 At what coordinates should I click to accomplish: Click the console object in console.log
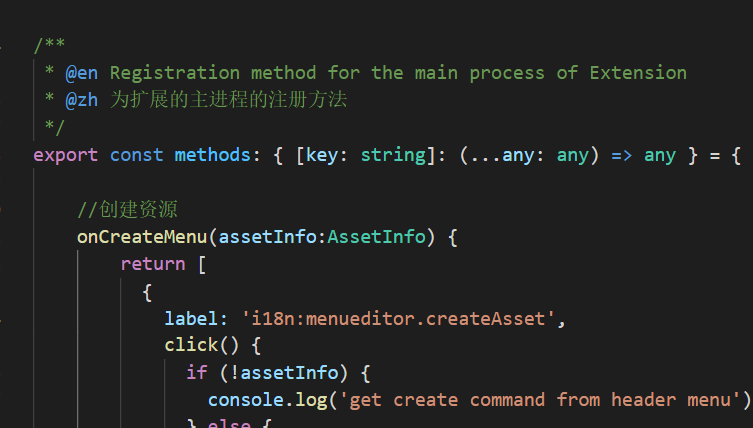[245, 400]
